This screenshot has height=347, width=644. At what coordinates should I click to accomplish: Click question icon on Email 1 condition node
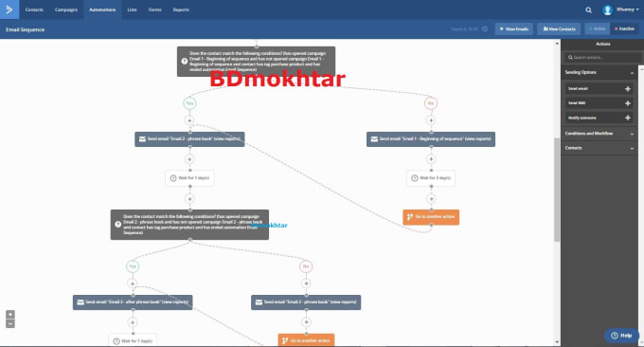point(185,62)
